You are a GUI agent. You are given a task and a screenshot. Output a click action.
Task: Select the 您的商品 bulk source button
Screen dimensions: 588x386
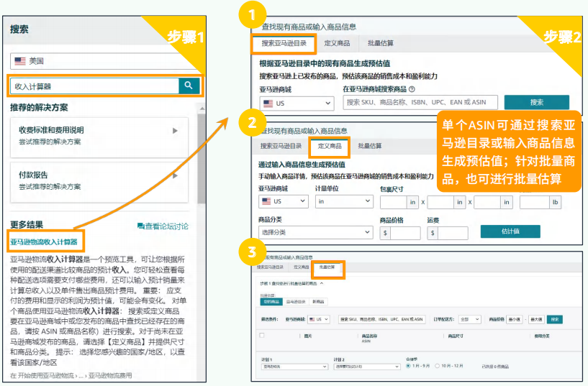point(271,302)
